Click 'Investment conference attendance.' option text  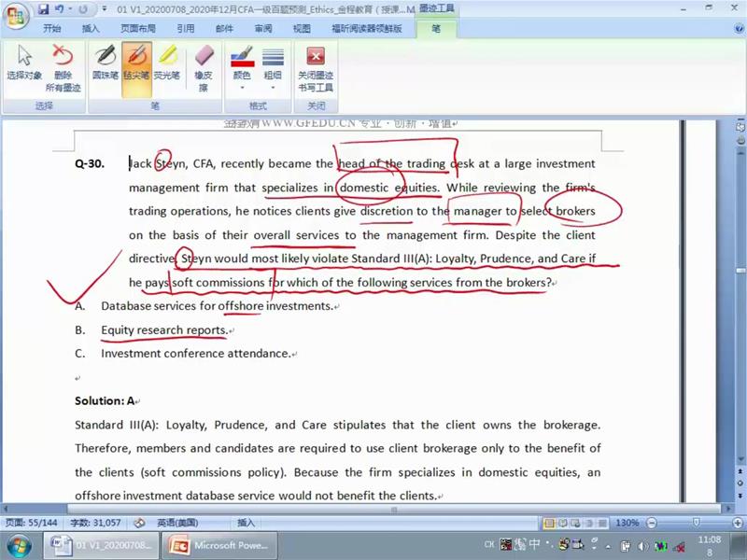(x=196, y=354)
